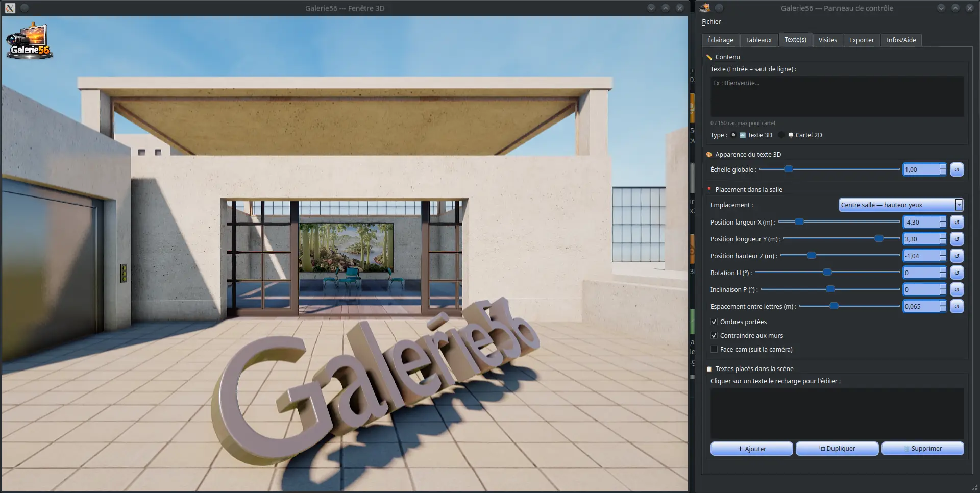Click the Position longueur Y slider handle
Viewport: 980px width, 493px height.
click(879, 238)
